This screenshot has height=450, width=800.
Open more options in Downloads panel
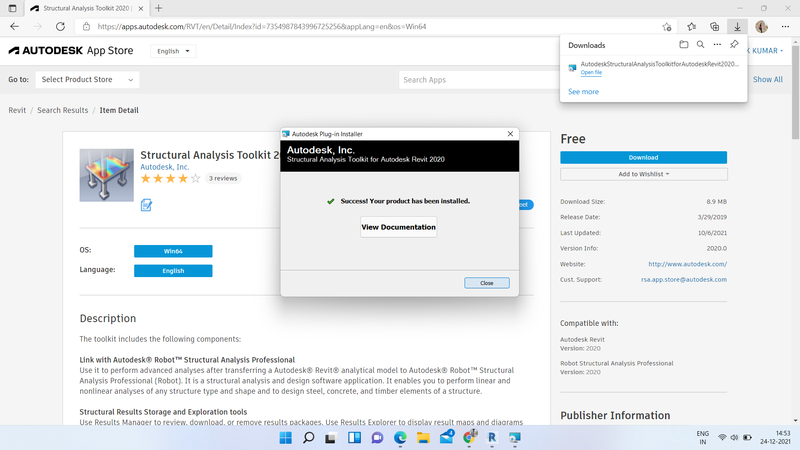(717, 44)
